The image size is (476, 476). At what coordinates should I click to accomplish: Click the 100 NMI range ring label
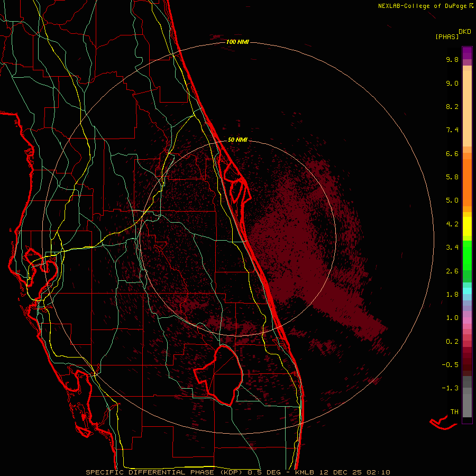click(237, 42)
